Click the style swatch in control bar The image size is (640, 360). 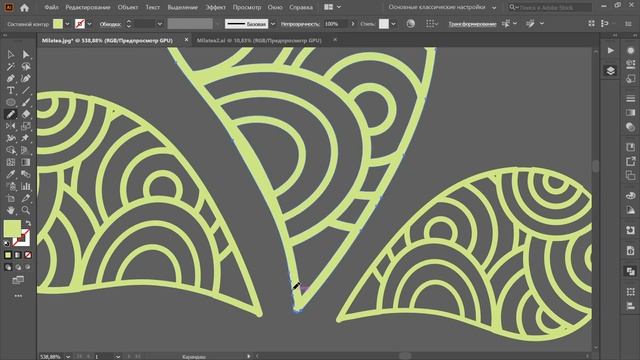coord(384,24)
